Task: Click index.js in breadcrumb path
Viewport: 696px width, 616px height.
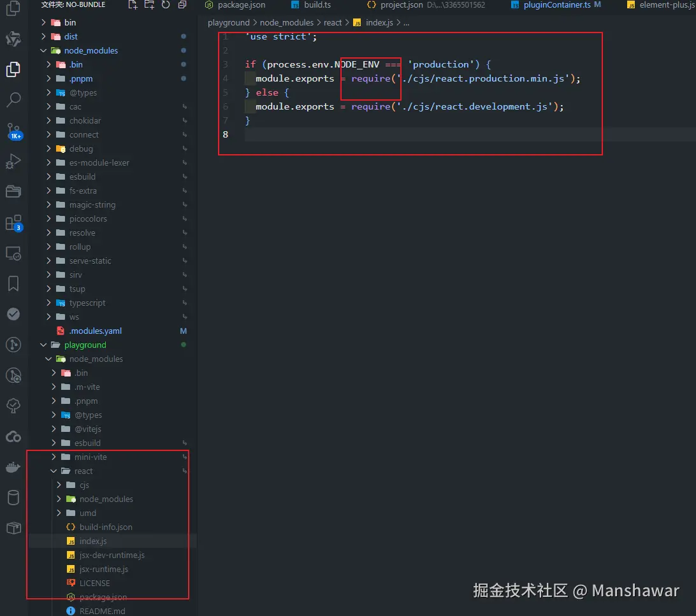Action: tap(379, 23)
